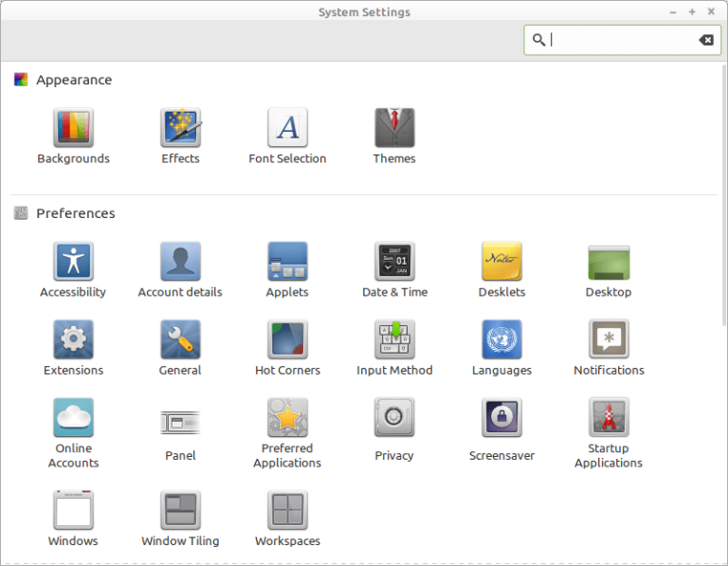
Task: Launch Font Selection settings
Action: (287, 128)
